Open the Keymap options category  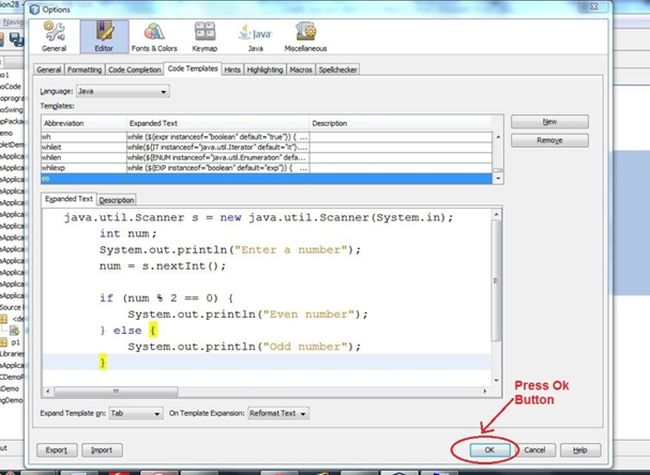205,36
